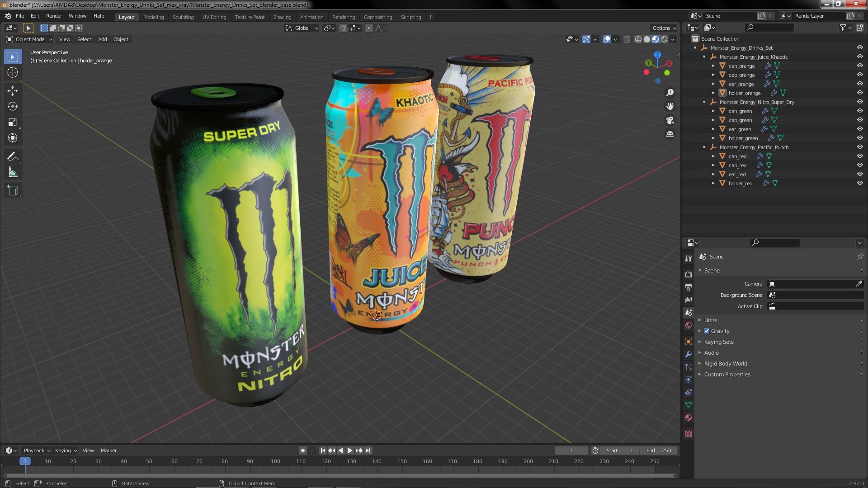Click the Marker menu in timeline
Screen dimensions: 868x488
108,450
